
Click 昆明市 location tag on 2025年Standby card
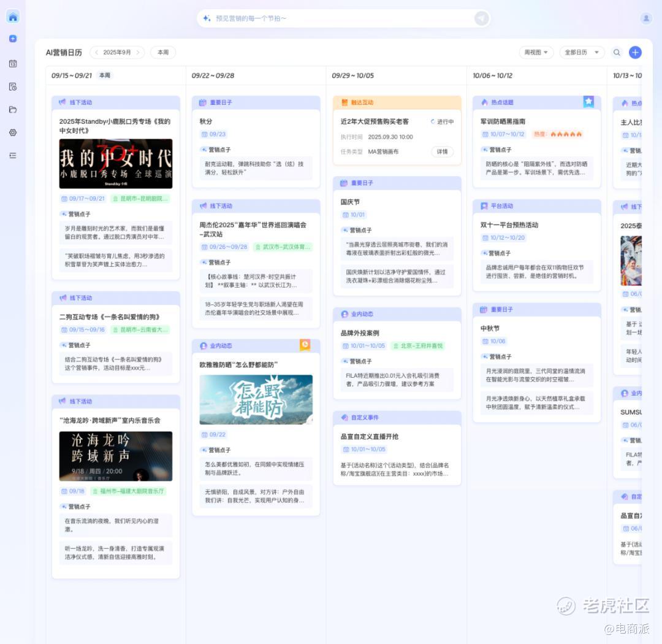[140, 199]
